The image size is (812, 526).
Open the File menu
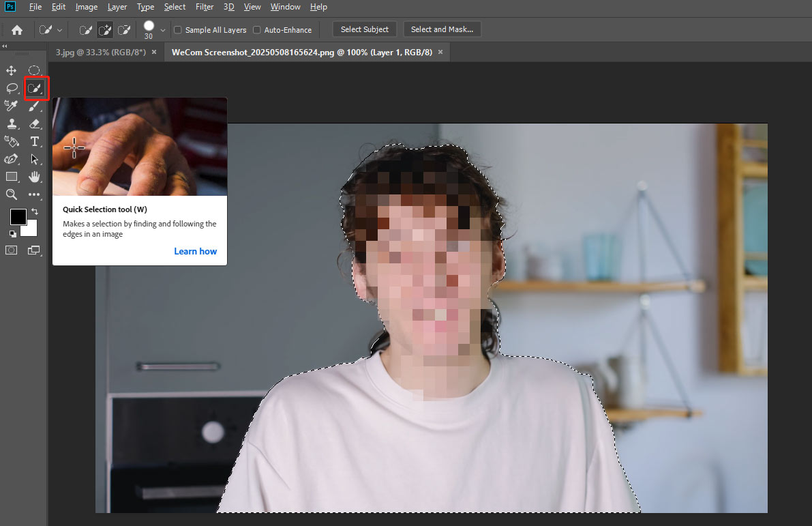click(x=35, y=7)
